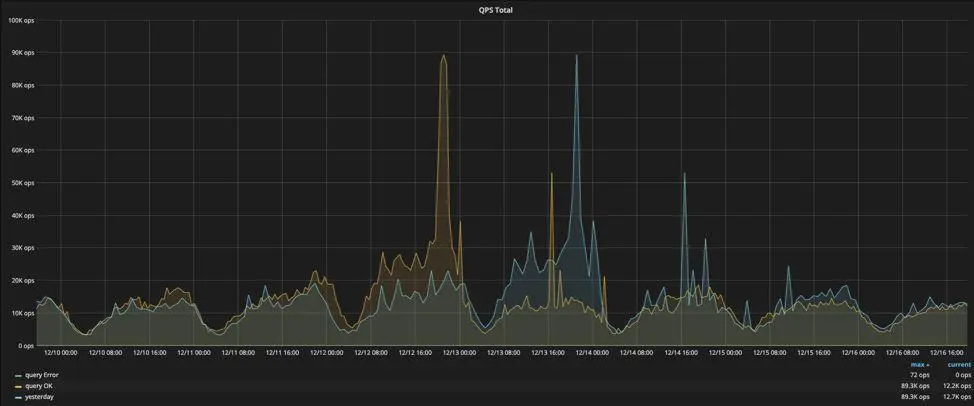Click the 12/13 08:00 time axis label

click(x=504, y=353)
